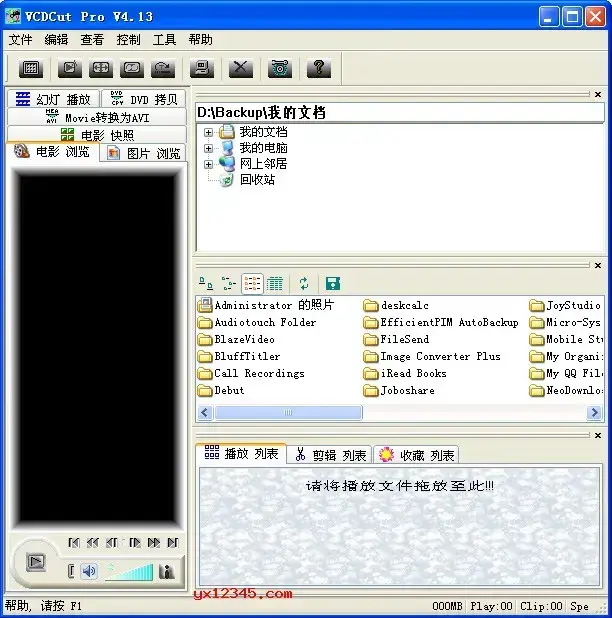Click the grid-pattern toolbar button
Screen dimensions: 612x618
coord(30,68)
